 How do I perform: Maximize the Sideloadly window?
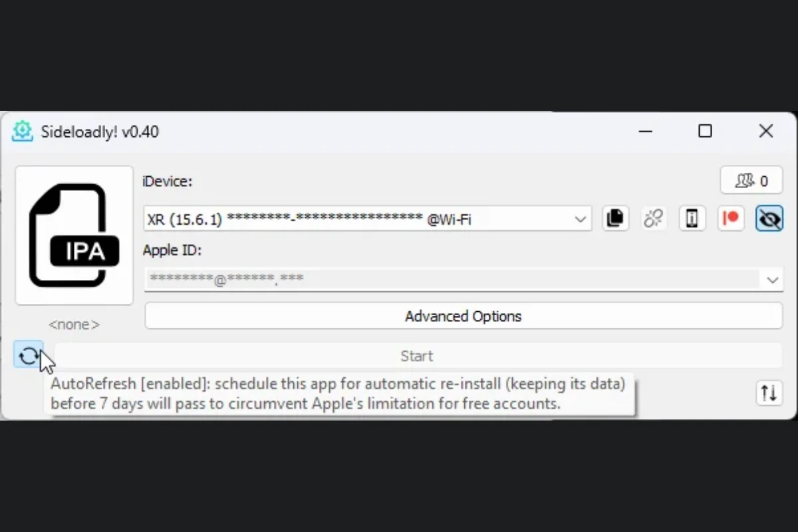pos(705,131)
